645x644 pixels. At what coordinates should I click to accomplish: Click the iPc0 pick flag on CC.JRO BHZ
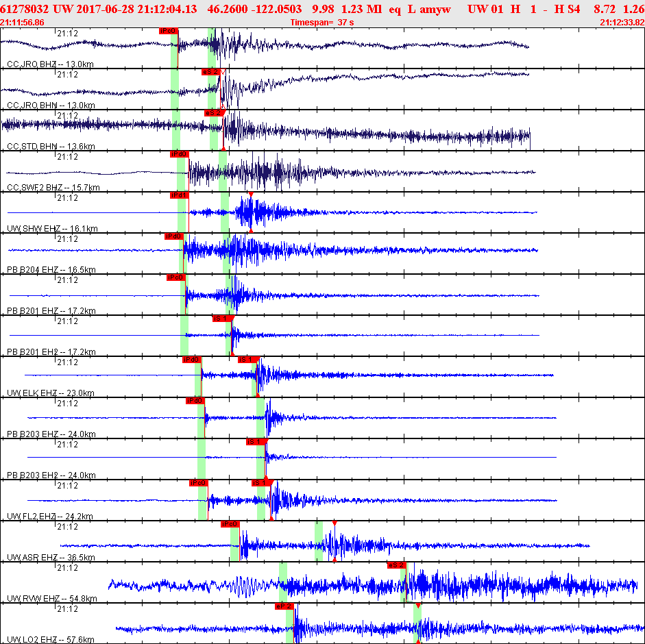[x=168, y=31]
